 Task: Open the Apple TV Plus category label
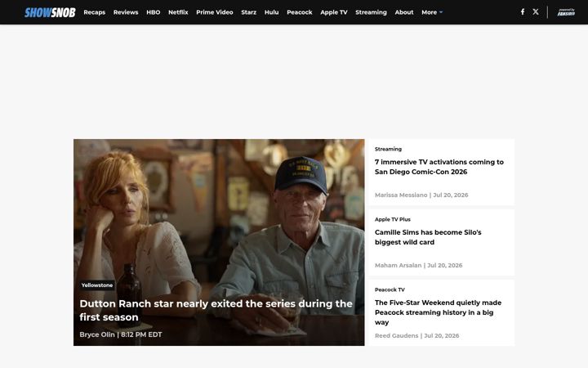(x=393, y=219)
